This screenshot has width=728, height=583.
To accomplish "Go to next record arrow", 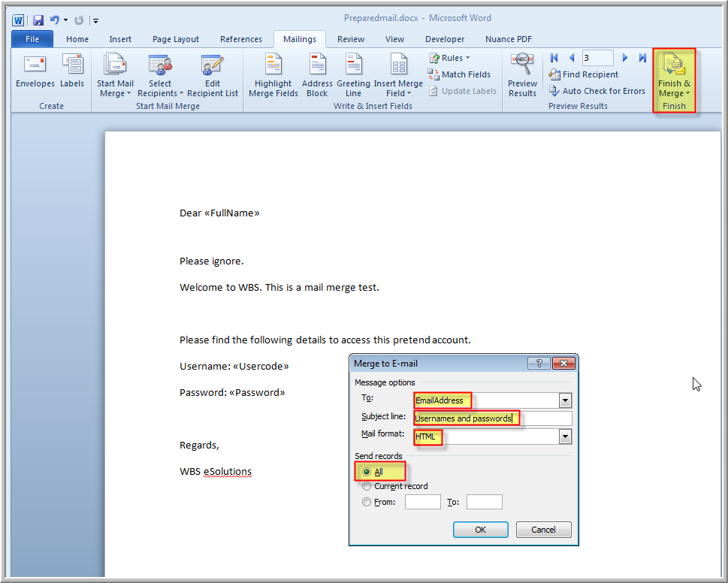I will click(625, 58).
